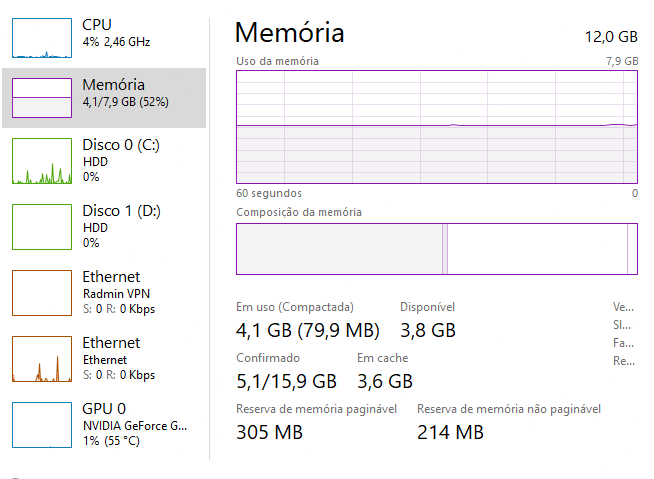Image resolution: width=654 pixels, height=479 pixels.
Task: Select the NVIDIA GeForce GPU 0 entry
Action: (x=104, y=425)
